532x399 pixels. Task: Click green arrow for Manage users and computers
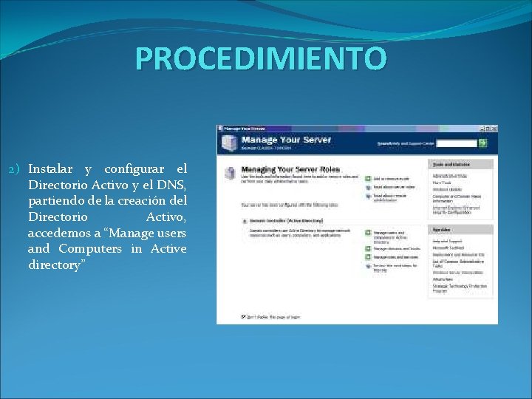coord(368,233)
